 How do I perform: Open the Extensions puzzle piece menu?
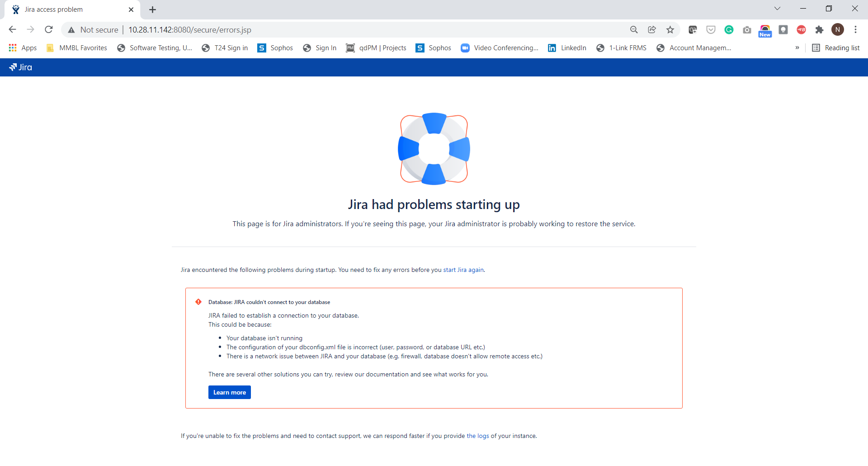click(819, 30)
